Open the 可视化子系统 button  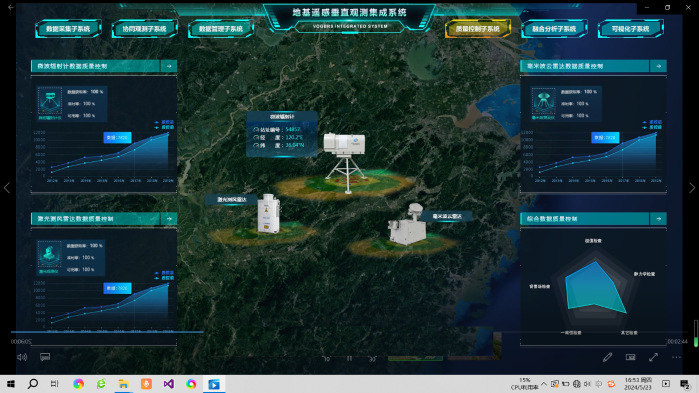click(630, 29)
